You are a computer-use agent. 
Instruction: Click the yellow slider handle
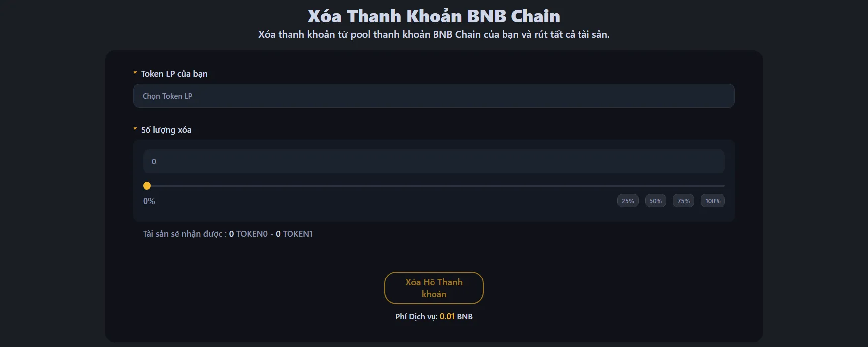[x=147, y=186]
